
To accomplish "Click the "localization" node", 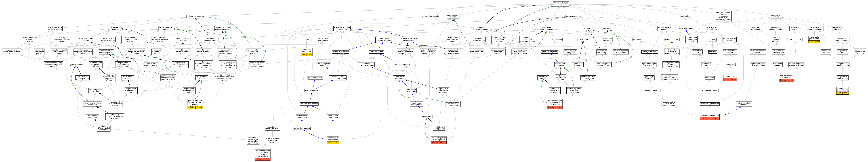I will (x=685, y=16).
